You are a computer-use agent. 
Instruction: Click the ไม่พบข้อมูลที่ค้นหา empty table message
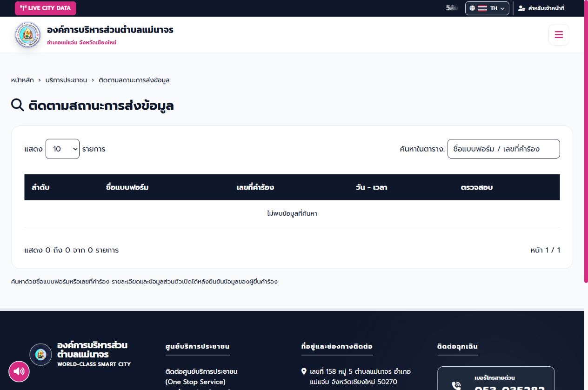[292, 214]
